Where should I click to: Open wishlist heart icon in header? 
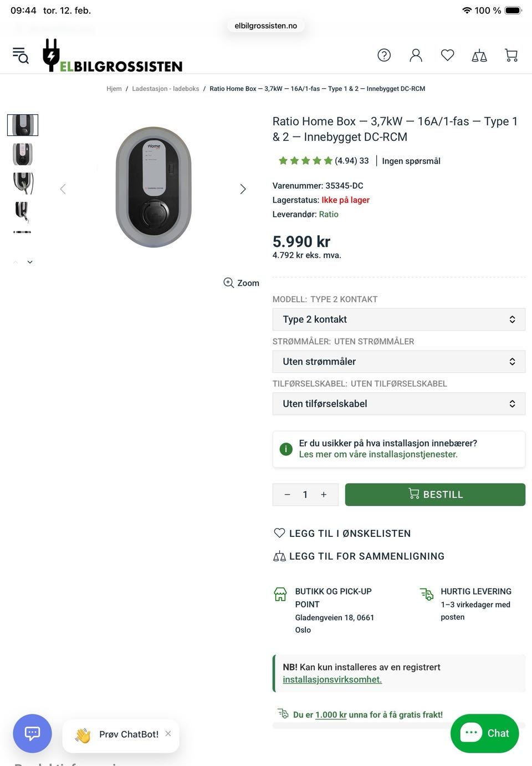pos(447,55)
